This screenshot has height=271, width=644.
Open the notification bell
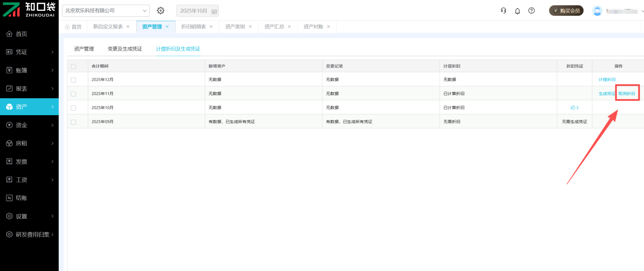point(518,11)
